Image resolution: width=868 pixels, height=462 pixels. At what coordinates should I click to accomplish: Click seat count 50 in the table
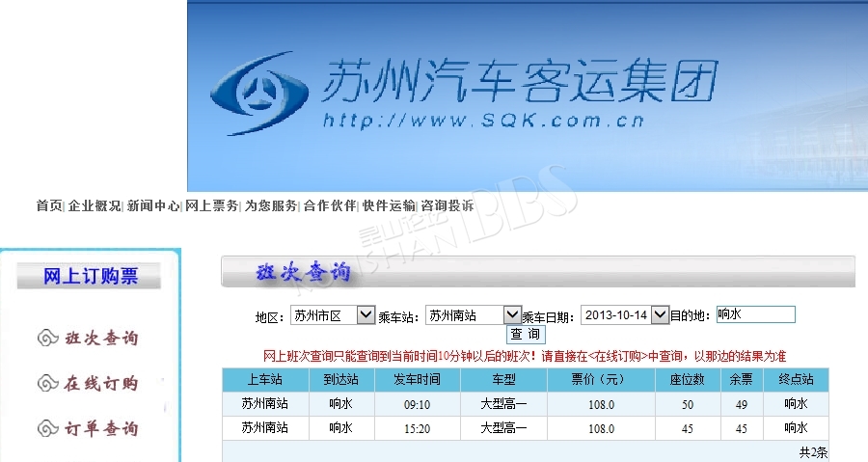pos(688,404)
